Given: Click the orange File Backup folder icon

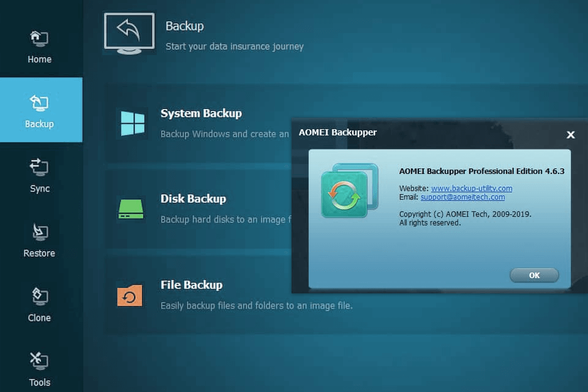Looking at the screenshot, I should 130,295.
